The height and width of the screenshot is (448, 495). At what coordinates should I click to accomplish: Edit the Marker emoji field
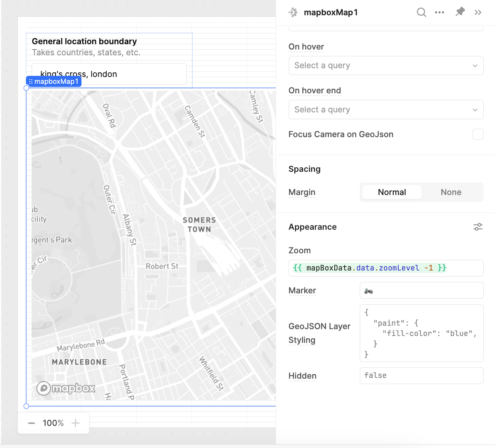pos(422,291)
